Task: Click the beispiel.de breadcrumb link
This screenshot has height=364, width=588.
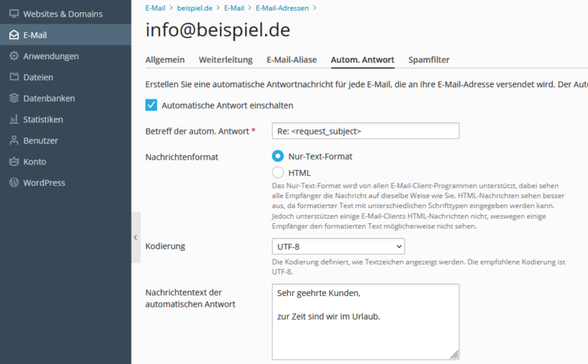Action: tap(194, 8)
